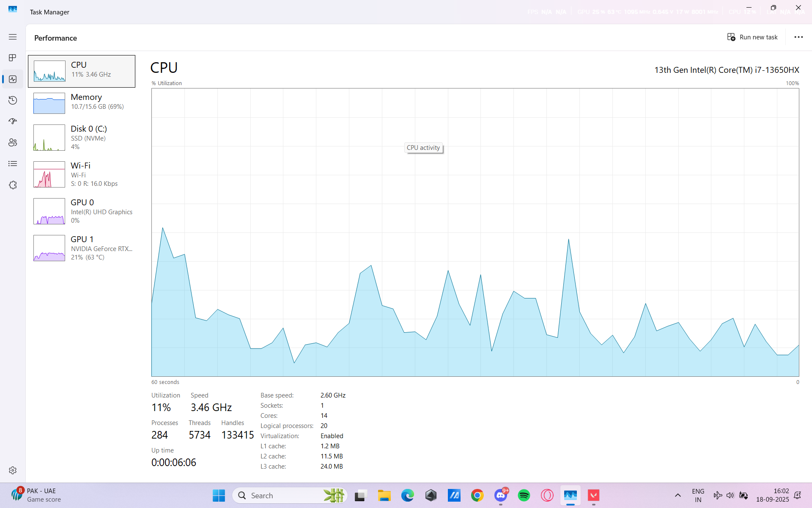Open Task Manager settings gear
Viewport: 812px width, 508px height.
point(13,470)
